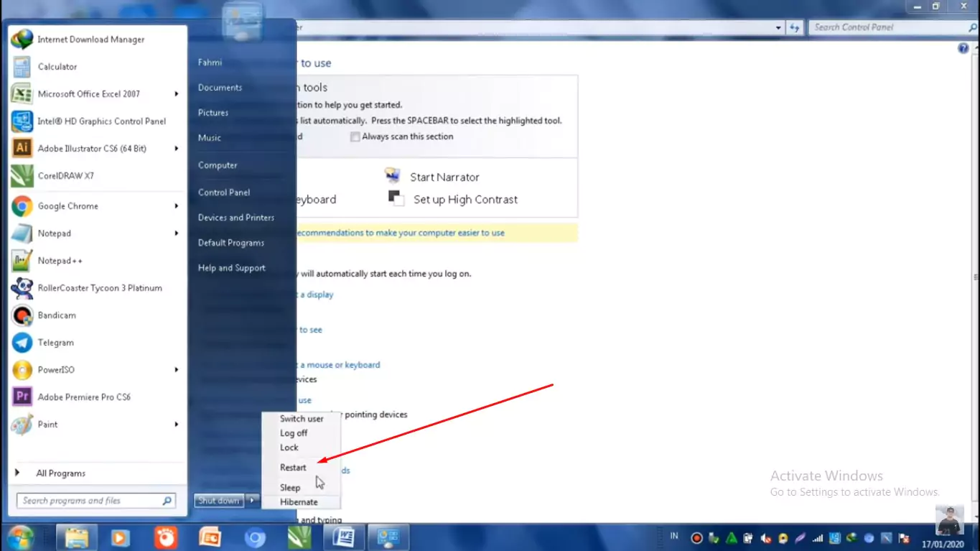Toggle Always scan this section checkbox
The height and width of the screenshot is (551, 980).
[355, 136]
